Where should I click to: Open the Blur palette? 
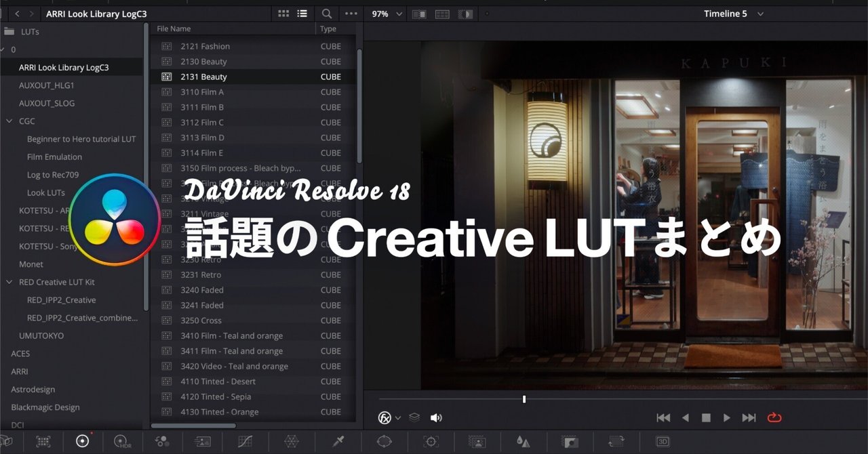(523, 441)
